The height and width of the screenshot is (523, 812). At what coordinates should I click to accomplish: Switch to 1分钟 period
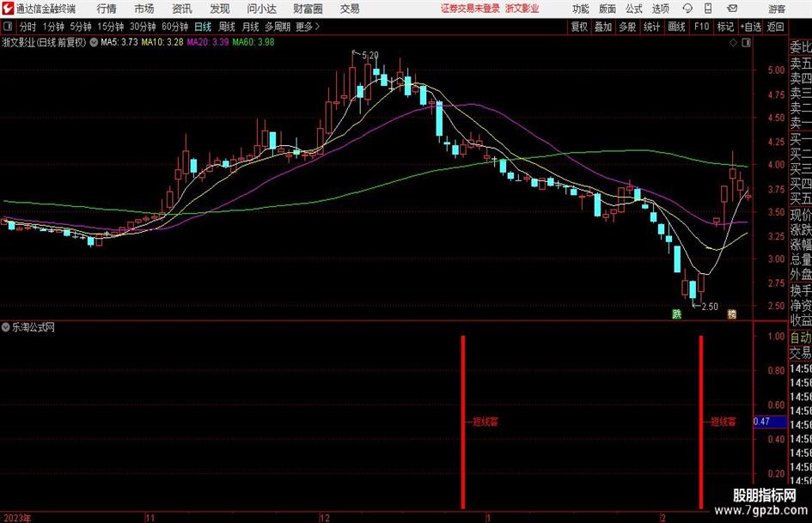pos(53,27)
